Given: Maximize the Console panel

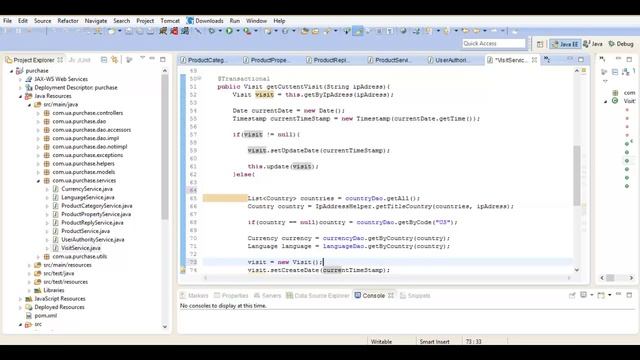Looking at the screenshot, I should point(629,295).
